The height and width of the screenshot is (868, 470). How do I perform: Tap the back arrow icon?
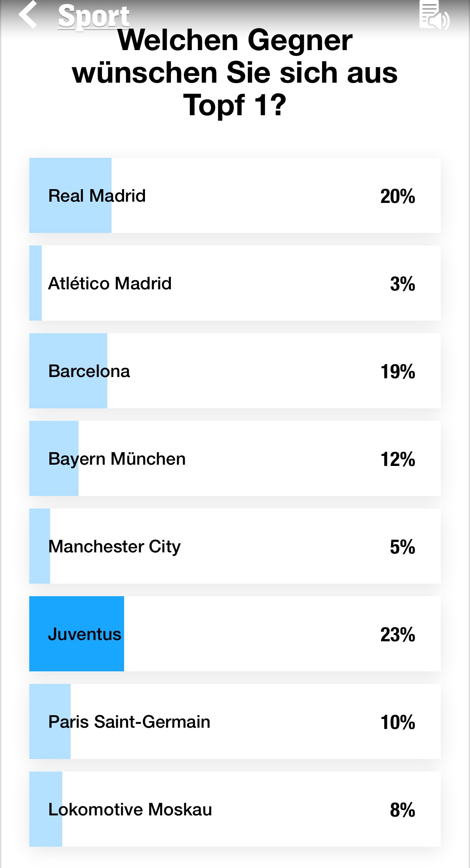[28, 15]
